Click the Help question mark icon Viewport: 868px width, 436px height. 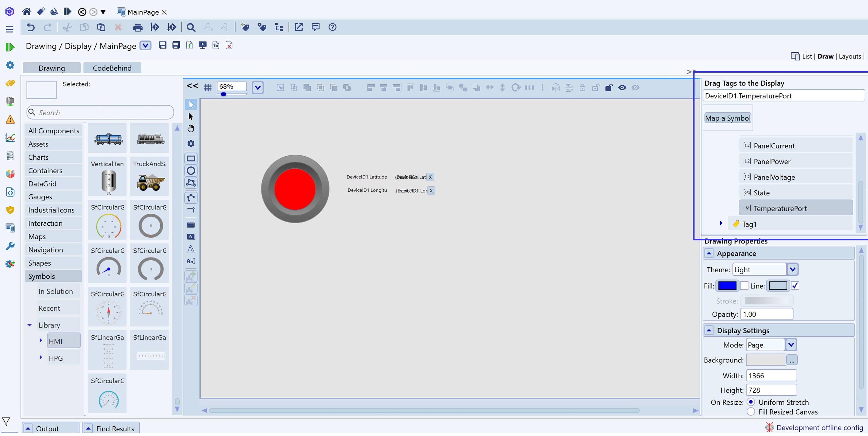(332, 27)
